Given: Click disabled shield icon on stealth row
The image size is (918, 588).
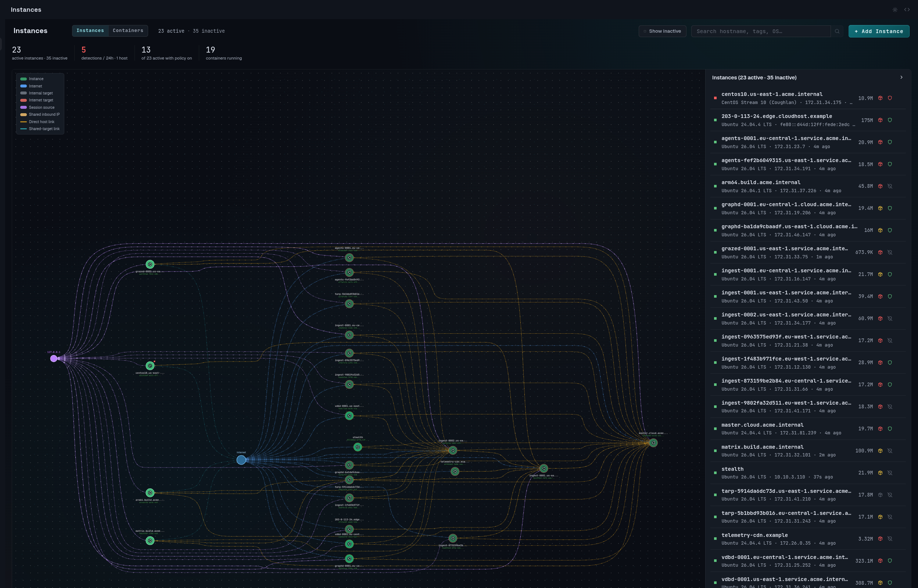Looking at the screenshot, I should (x=890, y=473).
